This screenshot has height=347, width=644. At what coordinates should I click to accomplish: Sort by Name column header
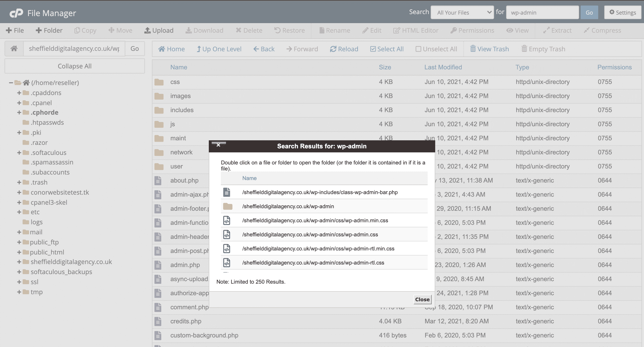[x=179, y=67]
